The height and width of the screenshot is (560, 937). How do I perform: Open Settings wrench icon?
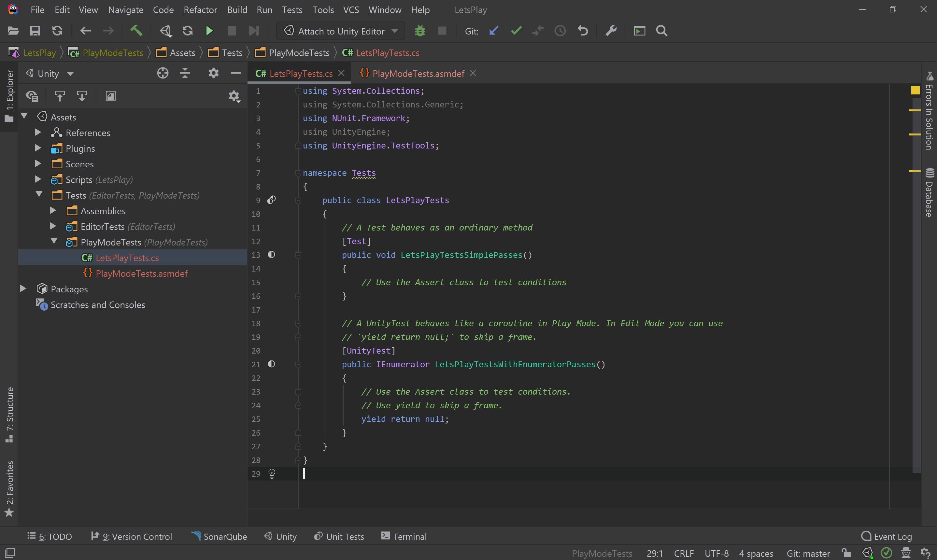point(611,31)
